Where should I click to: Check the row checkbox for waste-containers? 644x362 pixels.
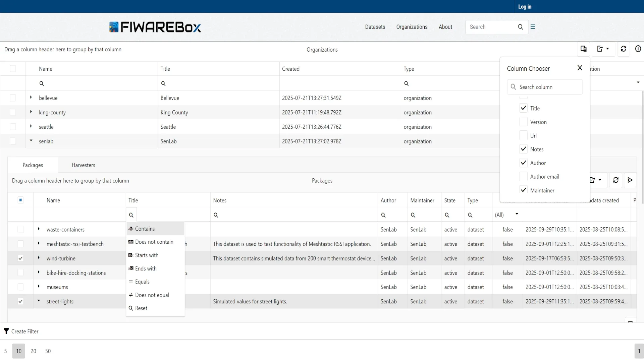tap(20, 230)
